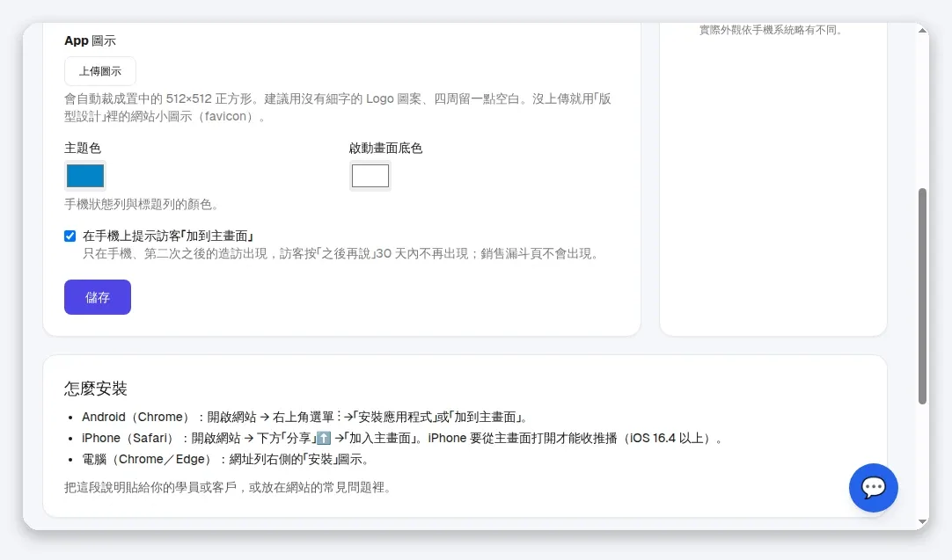This screenshot has height=560, width=952.
Task: Click the App 圖示 label
Action: click(x=90, y=40)
